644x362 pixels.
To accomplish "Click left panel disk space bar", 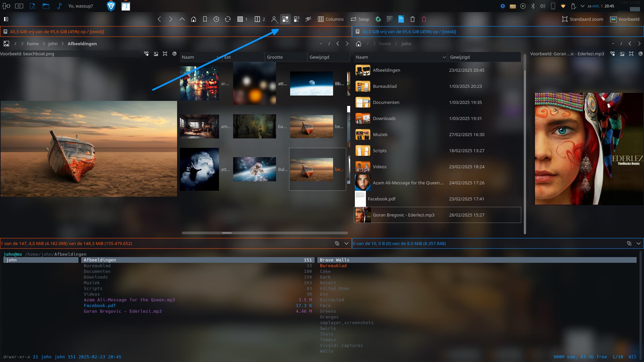I will coord(176,32).
